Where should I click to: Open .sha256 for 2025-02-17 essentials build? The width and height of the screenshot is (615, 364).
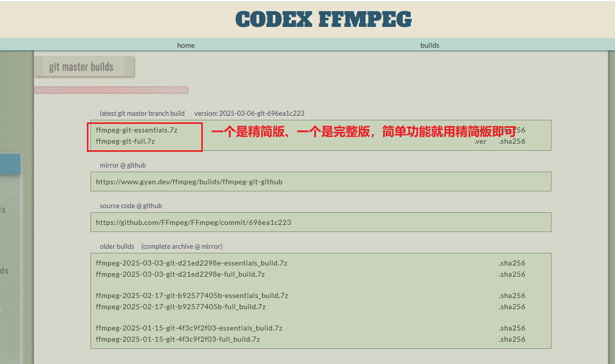tap(512, 295)
